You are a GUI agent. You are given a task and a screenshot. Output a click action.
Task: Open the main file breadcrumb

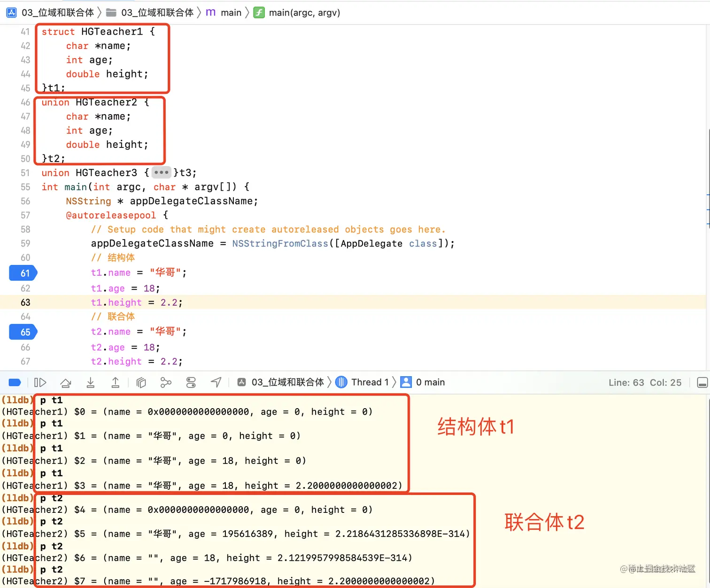point(231,13)
